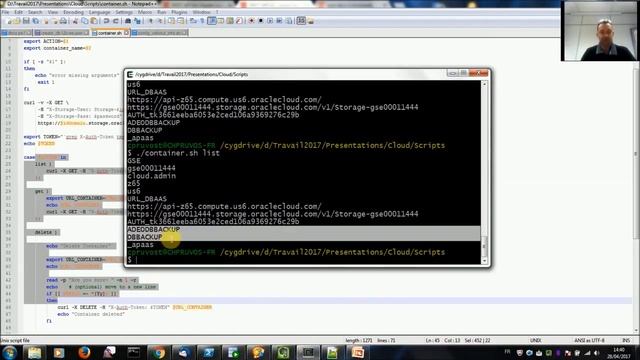This screenshot has width=640, height=360.
Task: Open the Edit menu
Action: [x=19, y=12]
